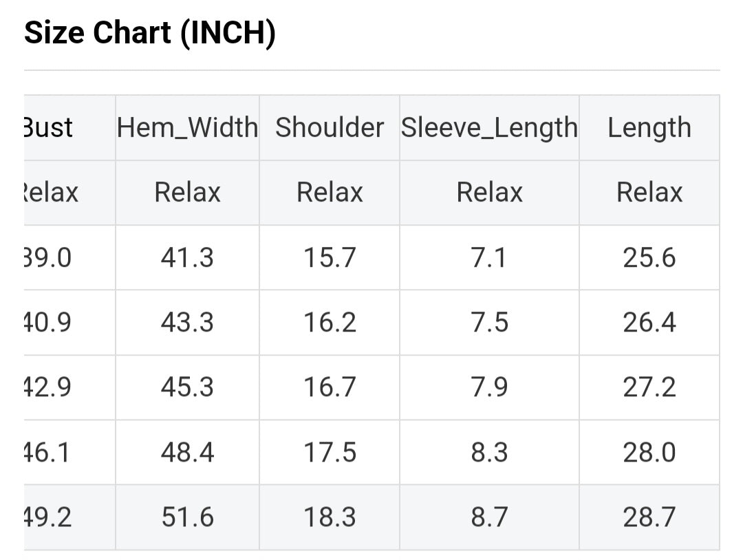
Task: Click the Size Chart (INCH) heading
Action: pyautogui.click(x=150, y=33)
